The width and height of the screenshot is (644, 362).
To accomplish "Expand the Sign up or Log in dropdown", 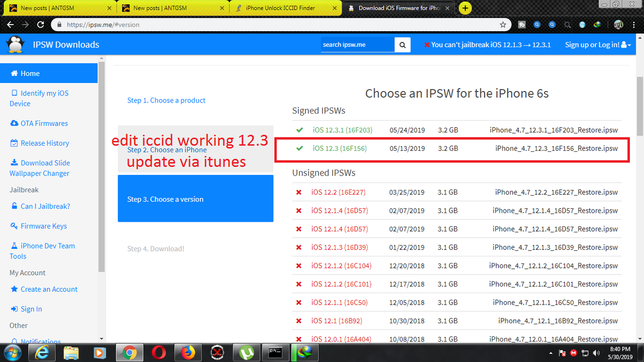I will [x=598, y=45].
